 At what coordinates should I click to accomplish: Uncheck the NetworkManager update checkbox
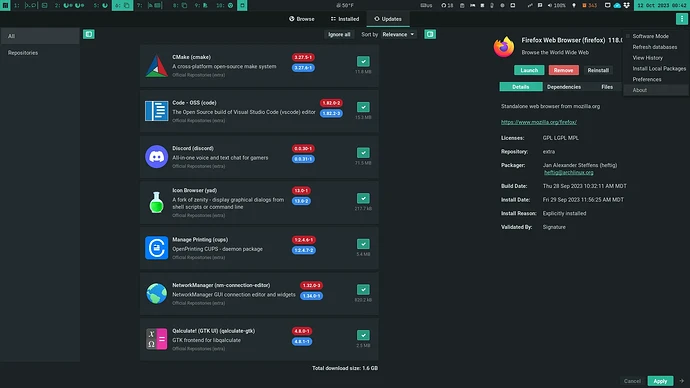coord(363,289)
